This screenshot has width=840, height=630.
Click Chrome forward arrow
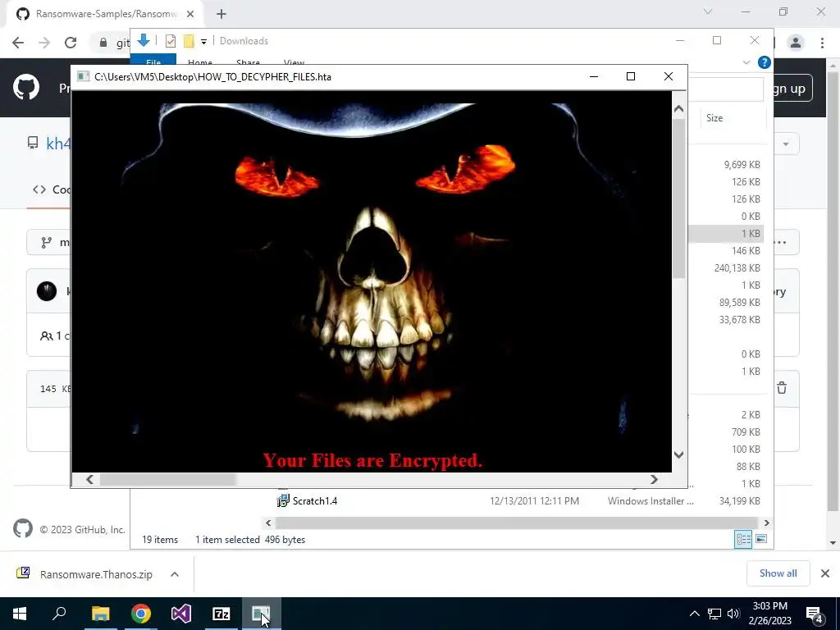tap(44, 43)
